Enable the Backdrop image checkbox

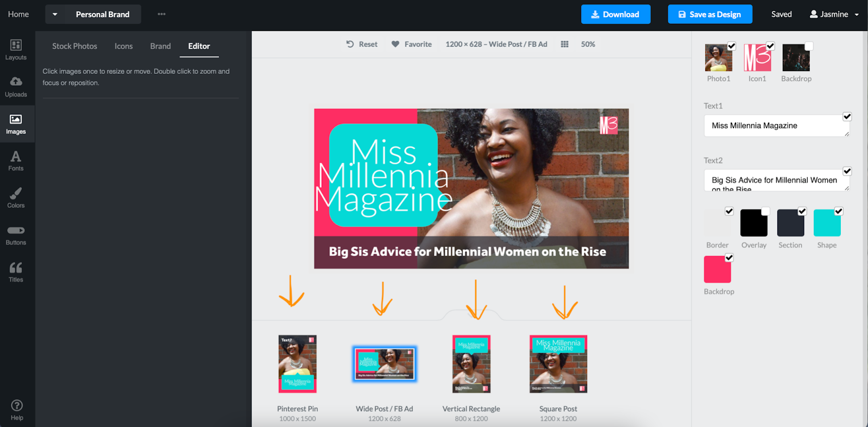point(809,46)
